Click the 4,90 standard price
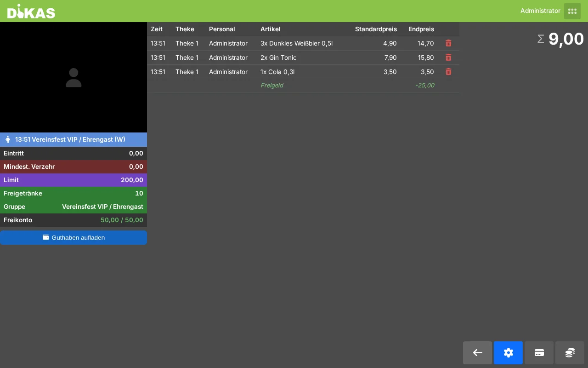This screenshot has height=368, width=588. point(390,43)
